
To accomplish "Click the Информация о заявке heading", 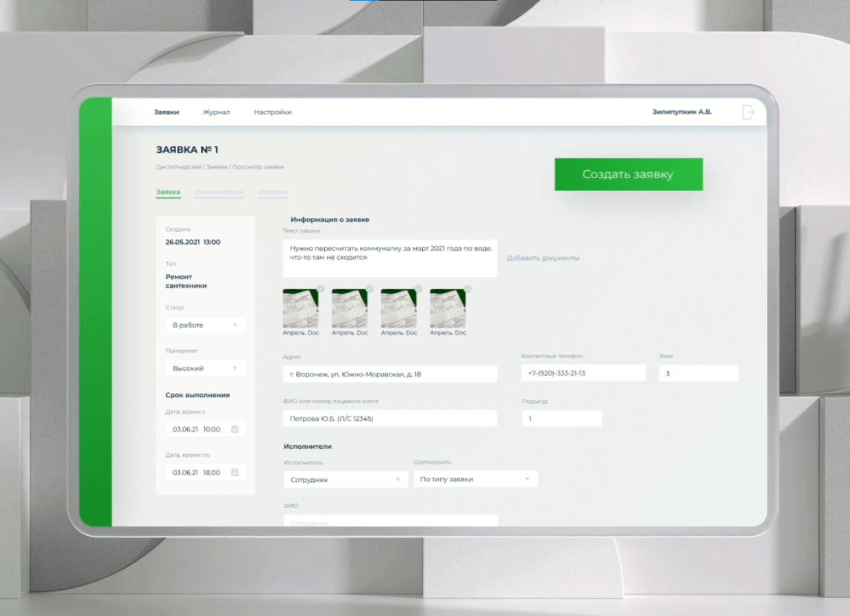I will (330, 219).
